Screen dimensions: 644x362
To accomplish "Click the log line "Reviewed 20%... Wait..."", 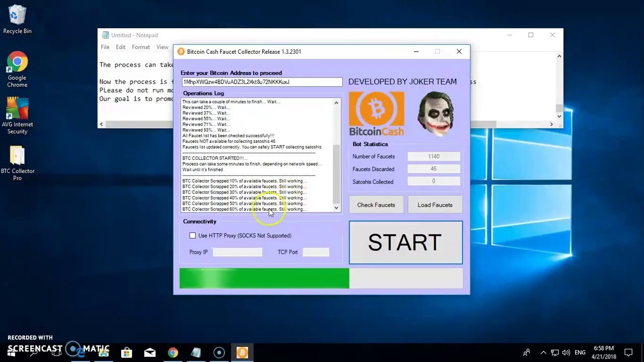I will click(206, 108).
